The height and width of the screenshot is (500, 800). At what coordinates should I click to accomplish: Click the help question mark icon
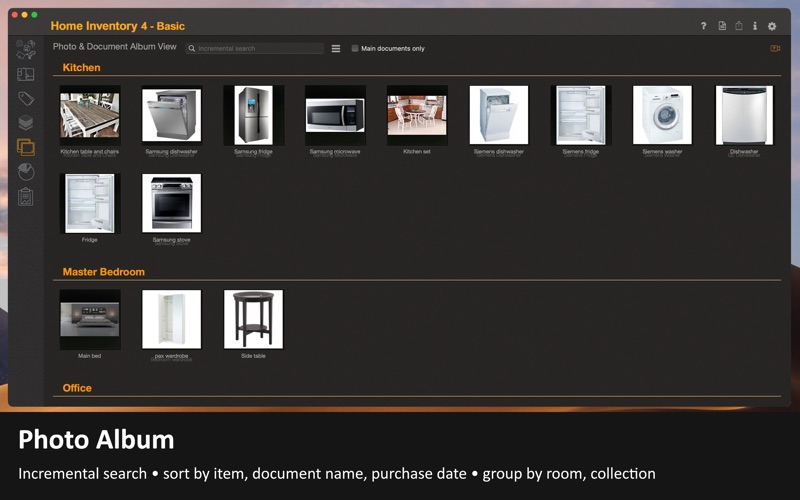(704, 26)
